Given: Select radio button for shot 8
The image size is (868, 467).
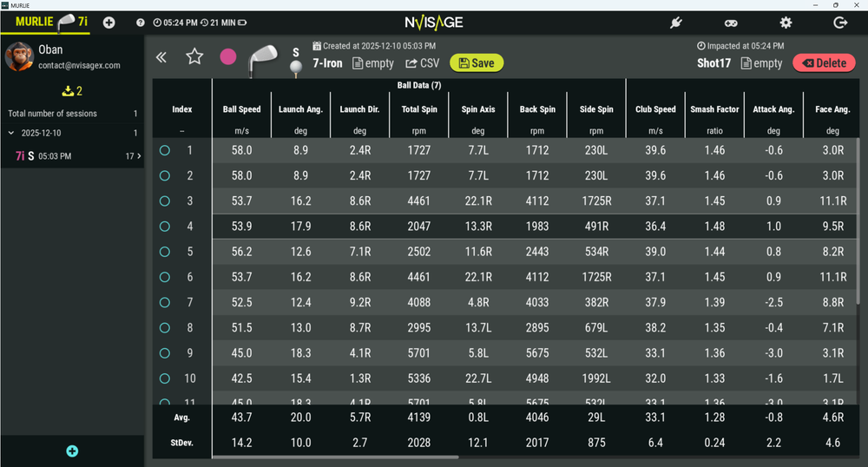Looking at the screenshot, I should pyautogui.click(x=164, y=327).
